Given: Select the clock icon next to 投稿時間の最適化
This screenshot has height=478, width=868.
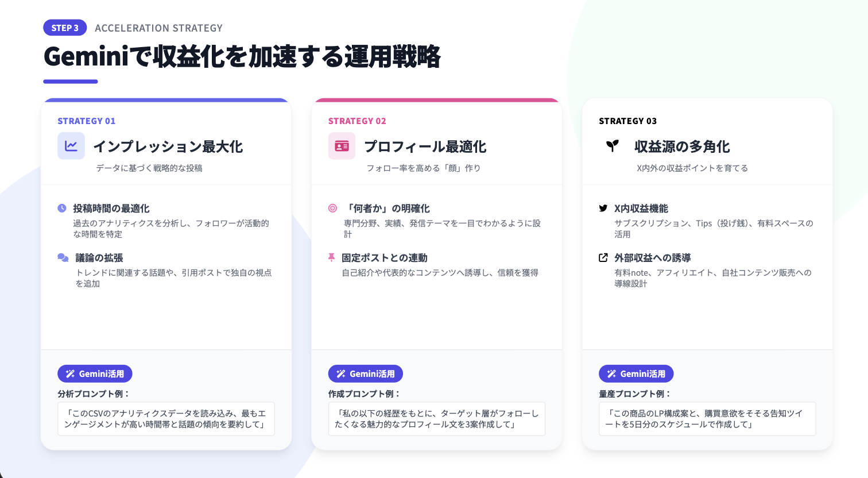Looking at the screenshot, I should click(x=62, y=208).
